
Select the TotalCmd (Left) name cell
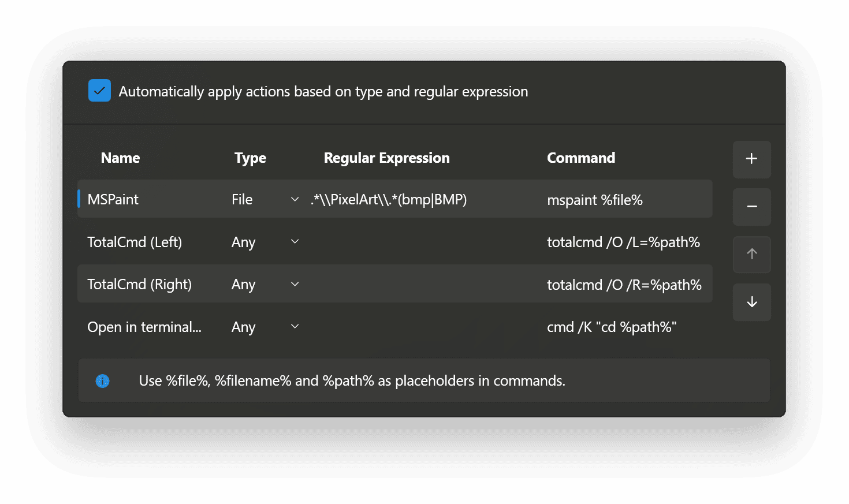click(x=135, y=242)
